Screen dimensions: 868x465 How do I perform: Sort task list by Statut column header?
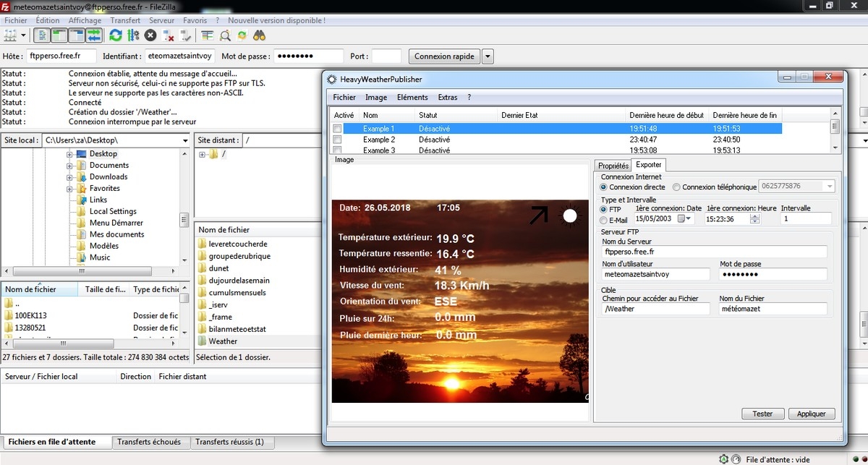pyautogui.click(x=456, y=115)
